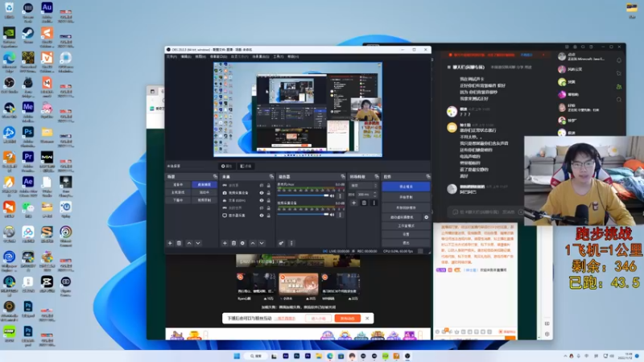The width and height of the screenshot is (644, 362).
Task: Add a new source with the Sources plus icon
Action: [225, 243]
